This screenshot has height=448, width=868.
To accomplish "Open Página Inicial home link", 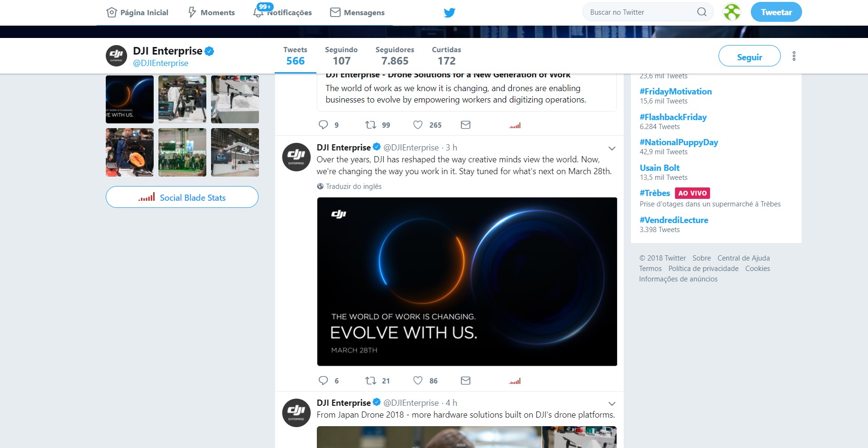I will tap(138, 12).
